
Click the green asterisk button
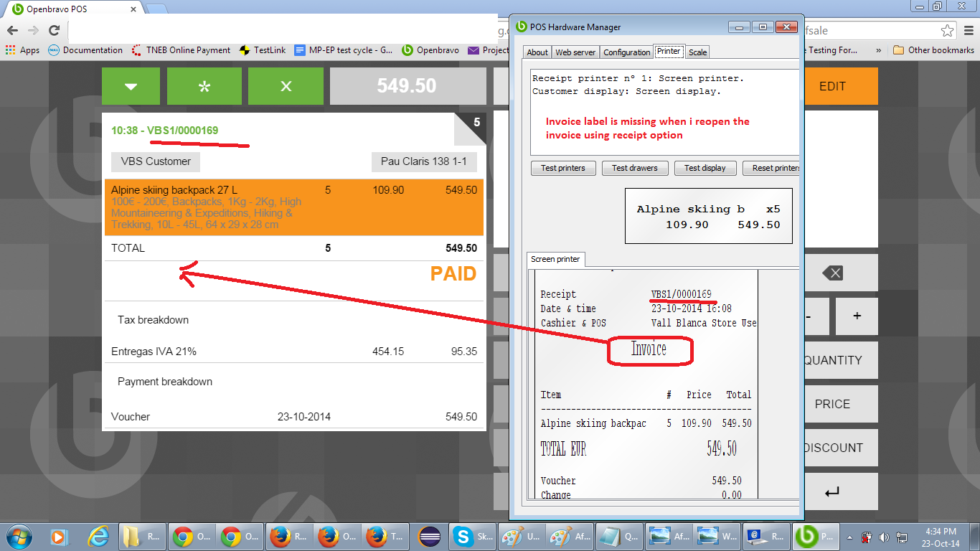click(204, 86)
